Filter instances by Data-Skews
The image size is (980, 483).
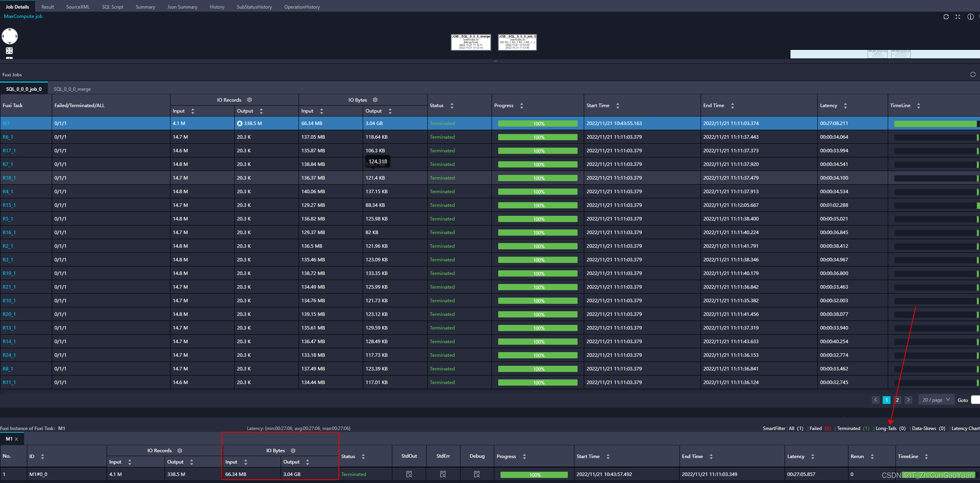coord(928,428)
